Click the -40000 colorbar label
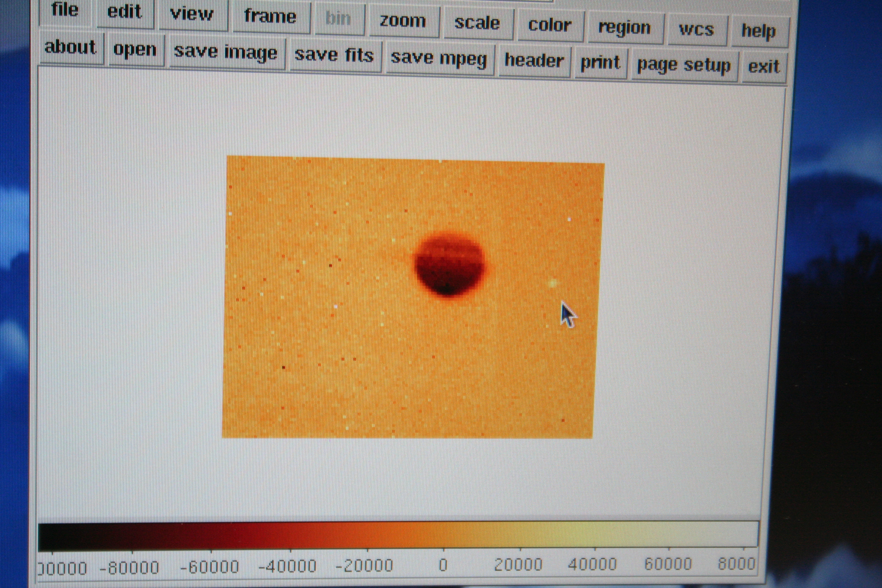882x588 pixels. click(x=288, y=566)
